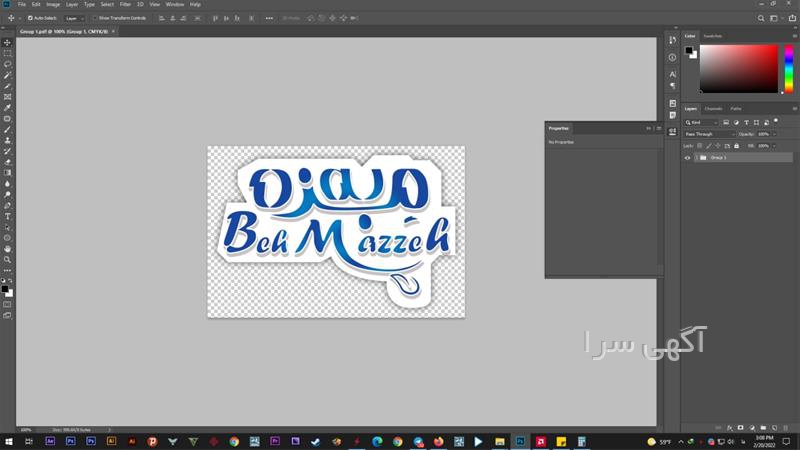Select the Hand tool
Image resolution: width=800 pixels, height=450 pixels.
7,249
